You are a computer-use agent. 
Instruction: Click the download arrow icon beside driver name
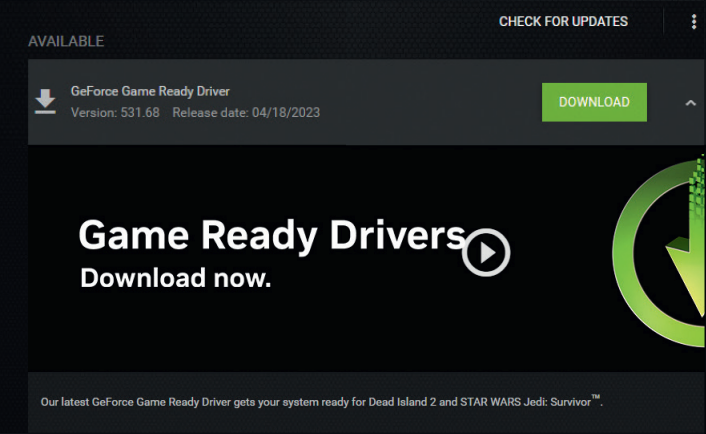pyautogui.click(x=45, y=102)
